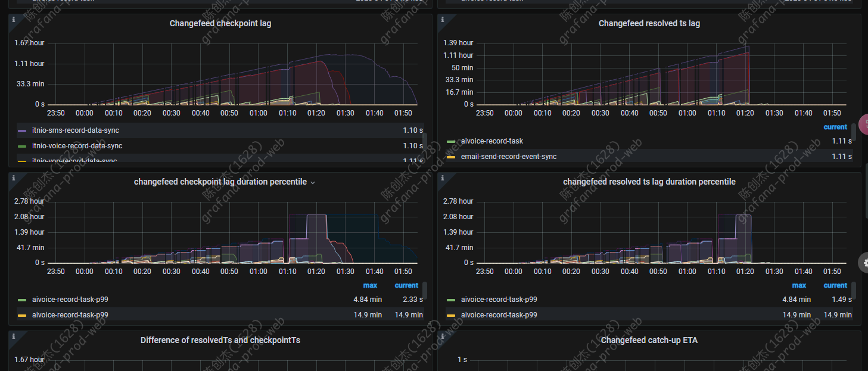The width and height of the screenshot is (868, 371).
Task: Open Difference of resolvedTs and checkpointTs title menu
Action: [220, 341]
